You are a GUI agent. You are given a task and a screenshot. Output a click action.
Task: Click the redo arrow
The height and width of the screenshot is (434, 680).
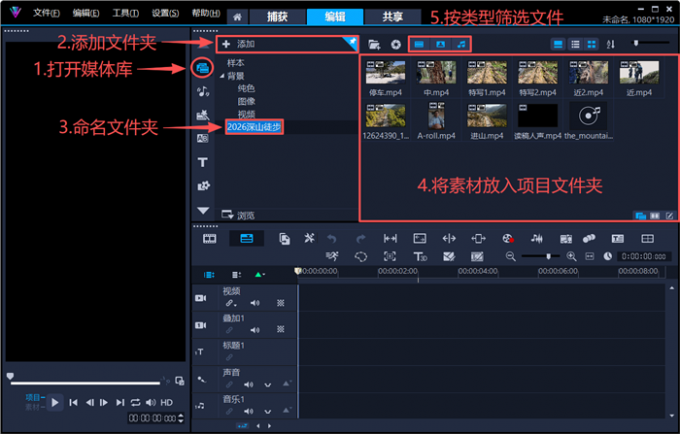tap(360, 238)
